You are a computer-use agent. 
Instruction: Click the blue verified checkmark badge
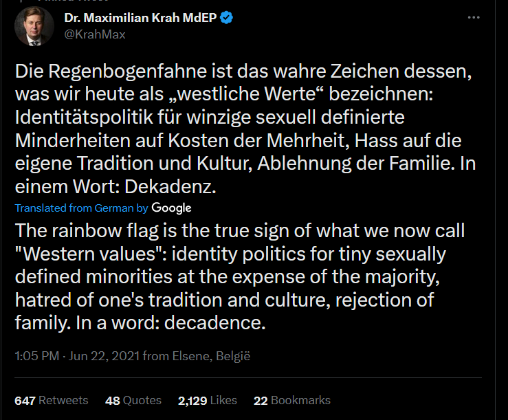(226, 17)
